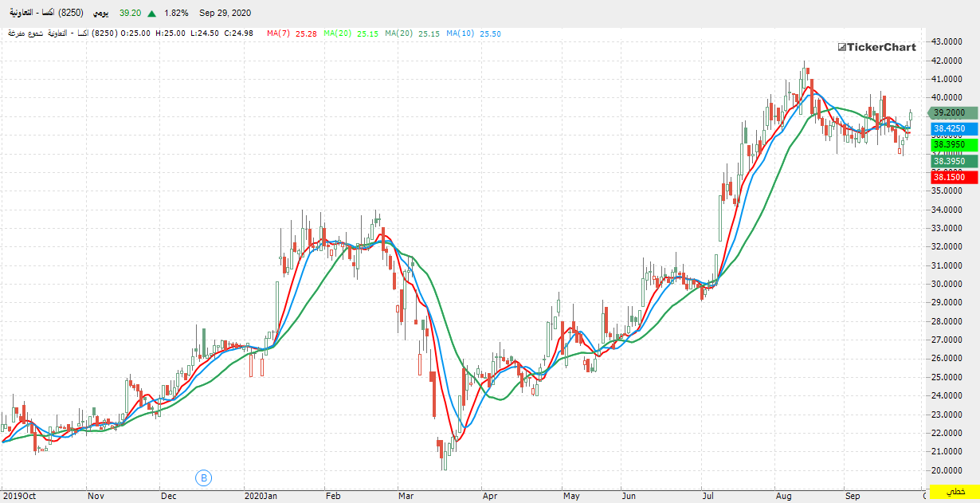This screenshot has width=980, height=503.
Task: Click the TickerChart logo watermark
Action: [876, 47]
